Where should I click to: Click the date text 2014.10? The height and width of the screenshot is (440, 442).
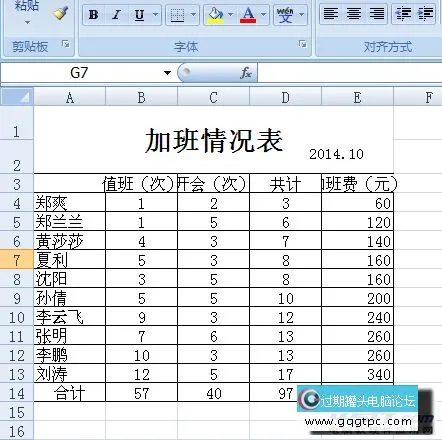point(336,154)
